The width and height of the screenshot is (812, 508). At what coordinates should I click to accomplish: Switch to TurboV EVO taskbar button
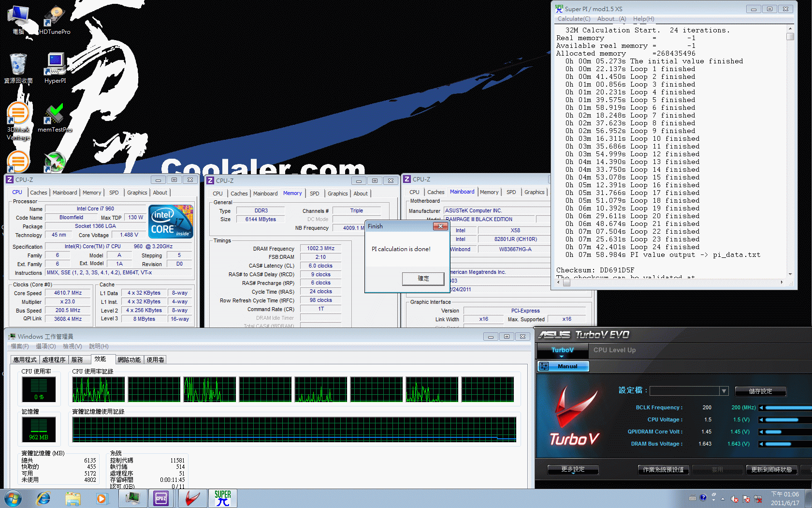[192, 498]
